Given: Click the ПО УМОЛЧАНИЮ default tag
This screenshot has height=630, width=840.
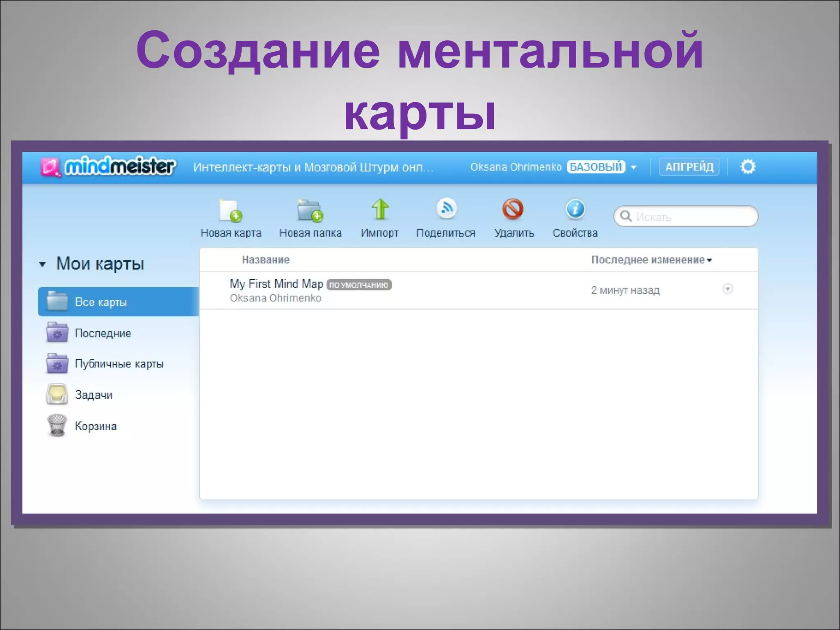Looking at the screenshot, I should pos(359,285).
